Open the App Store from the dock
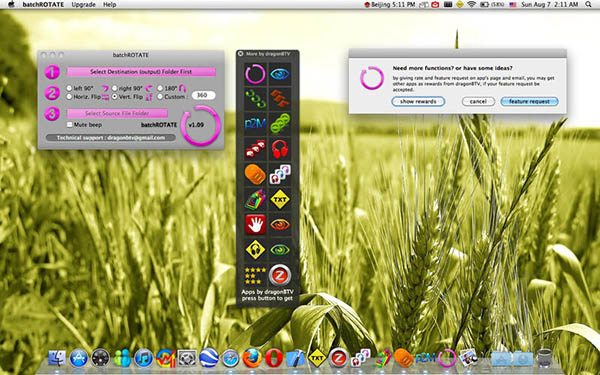Screen dimensions: 600x375 coord(79,359)
